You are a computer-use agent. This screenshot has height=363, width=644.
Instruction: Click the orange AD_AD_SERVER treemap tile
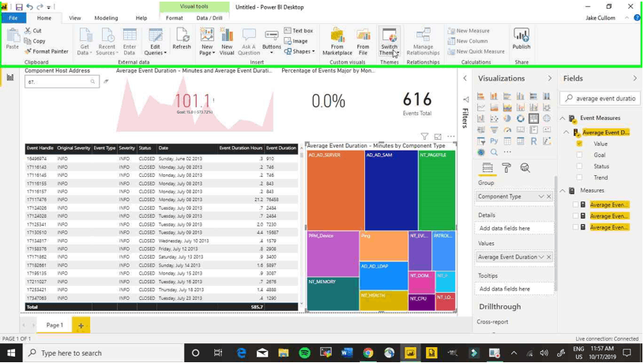[335, 190]
